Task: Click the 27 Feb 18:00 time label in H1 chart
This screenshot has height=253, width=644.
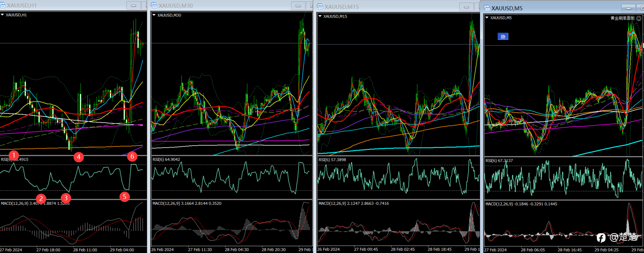Action: point(48,250)
